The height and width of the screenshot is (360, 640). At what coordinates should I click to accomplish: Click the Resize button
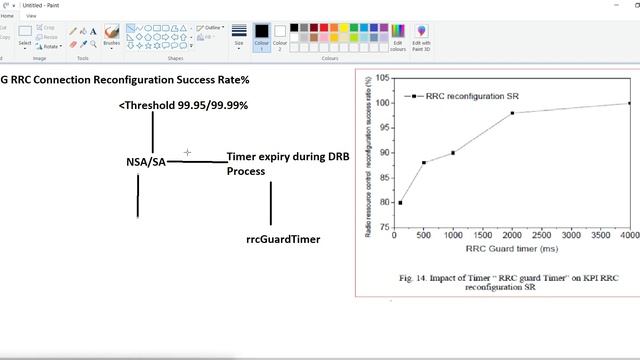47,37
